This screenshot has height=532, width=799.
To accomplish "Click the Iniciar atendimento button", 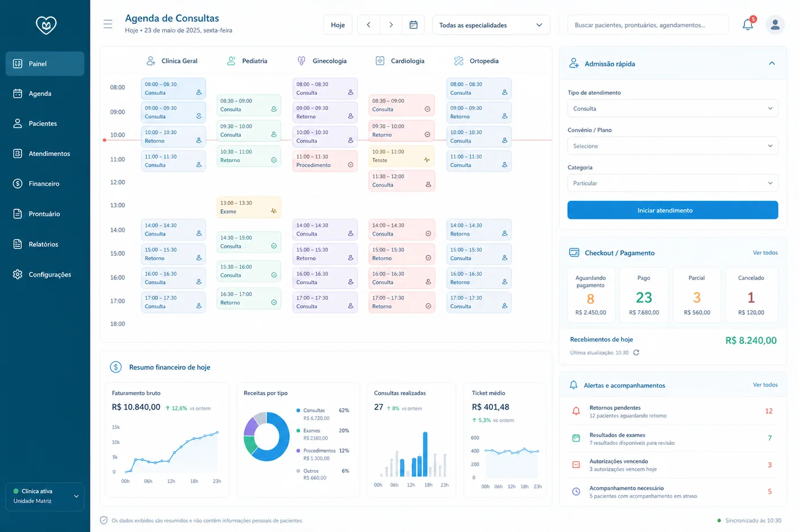I will pos(672,210).
